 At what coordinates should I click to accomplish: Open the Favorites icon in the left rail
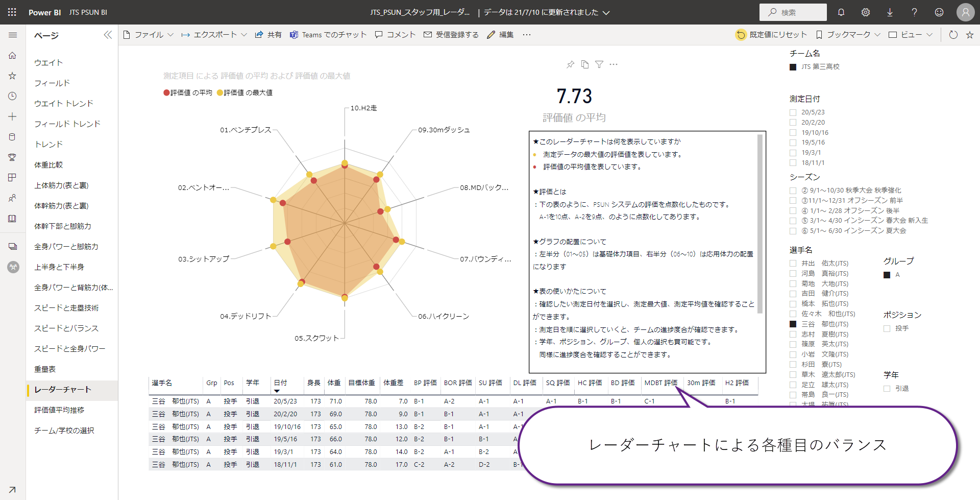coord(12,76)
